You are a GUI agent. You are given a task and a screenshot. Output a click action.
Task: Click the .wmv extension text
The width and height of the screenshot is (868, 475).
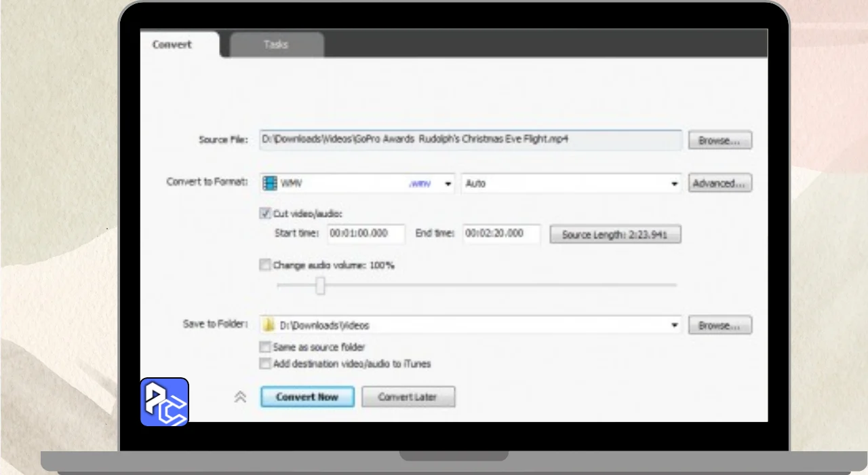419,184
